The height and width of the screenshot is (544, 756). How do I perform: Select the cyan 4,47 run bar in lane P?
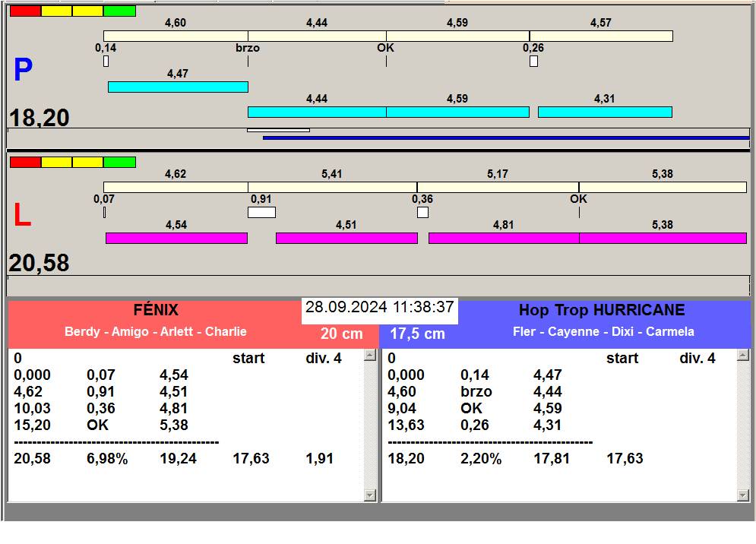click(178, 87)
